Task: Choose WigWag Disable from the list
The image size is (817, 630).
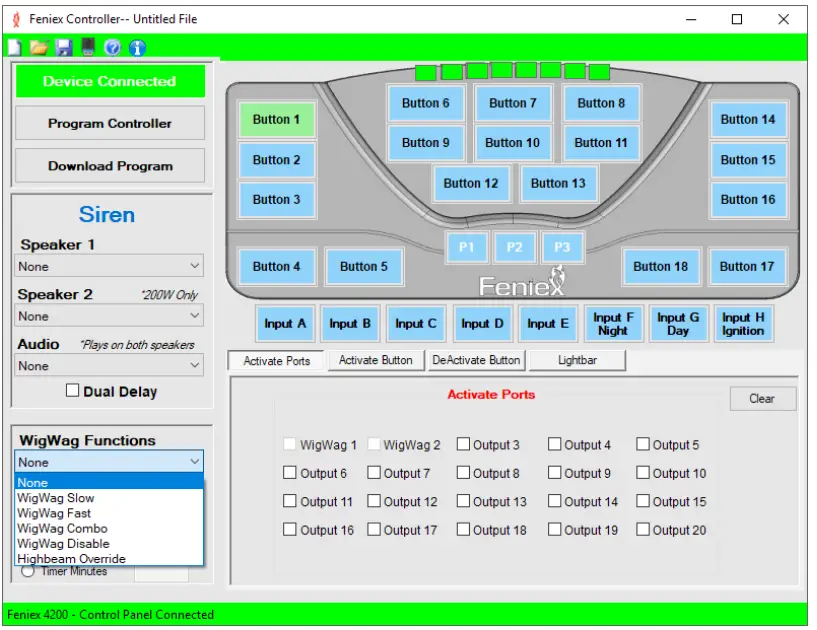Action: point(109,543)
